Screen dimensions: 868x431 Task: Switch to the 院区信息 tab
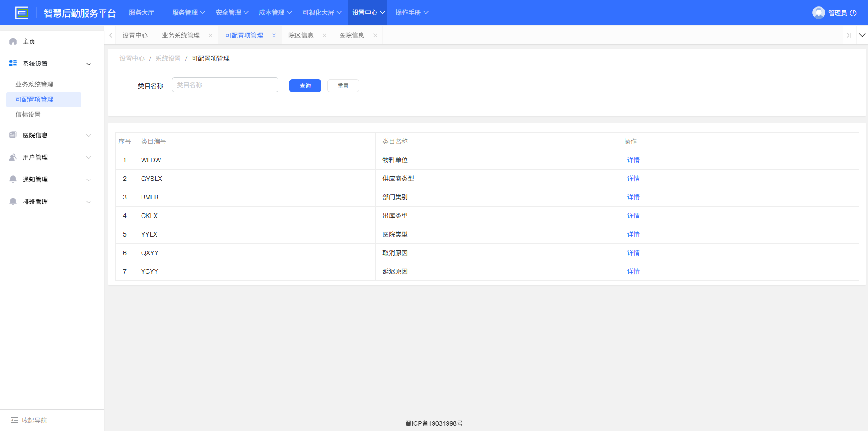click(x=301, y=35)
